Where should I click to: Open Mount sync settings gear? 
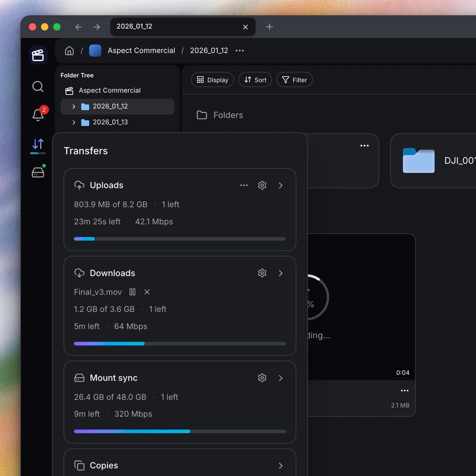[262, 378]
